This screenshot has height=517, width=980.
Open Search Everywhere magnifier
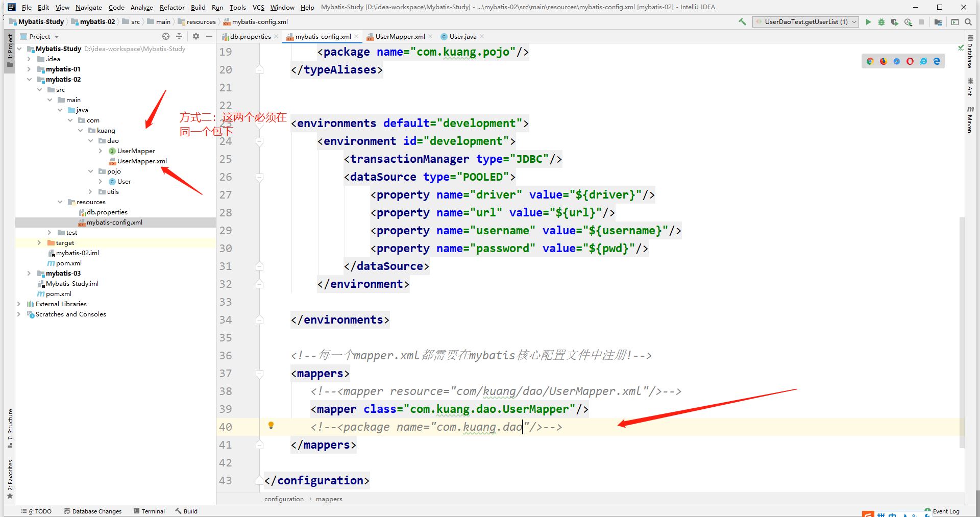pyautogui.click(x=968, y=22)
